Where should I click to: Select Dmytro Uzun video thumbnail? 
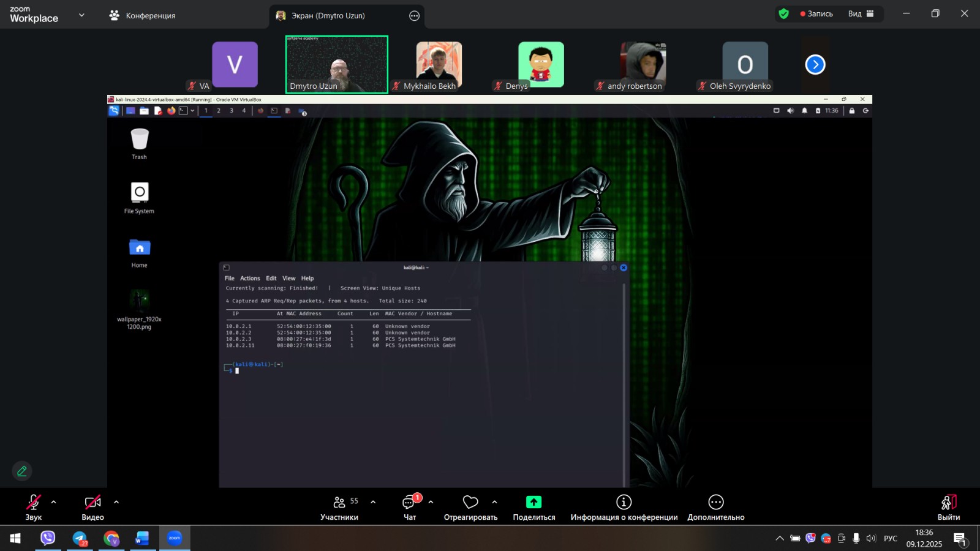click(x=337, y=64)
